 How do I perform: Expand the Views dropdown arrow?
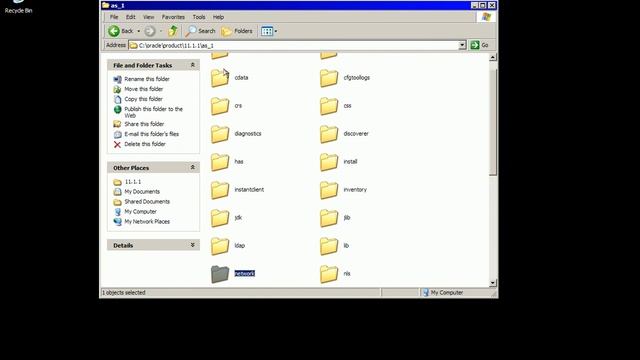(276, 31)
